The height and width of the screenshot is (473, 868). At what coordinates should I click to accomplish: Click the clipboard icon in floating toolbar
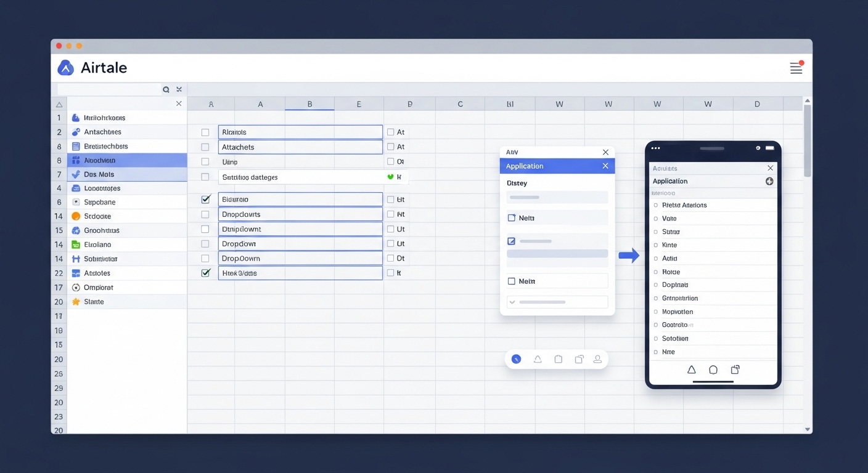[559, 359]
